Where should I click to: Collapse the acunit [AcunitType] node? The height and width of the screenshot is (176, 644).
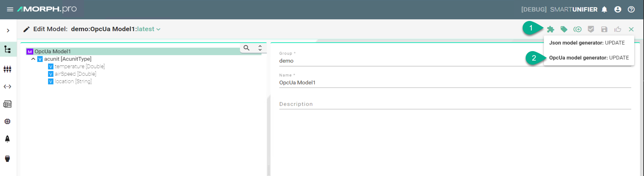click(x=33, y=59)
